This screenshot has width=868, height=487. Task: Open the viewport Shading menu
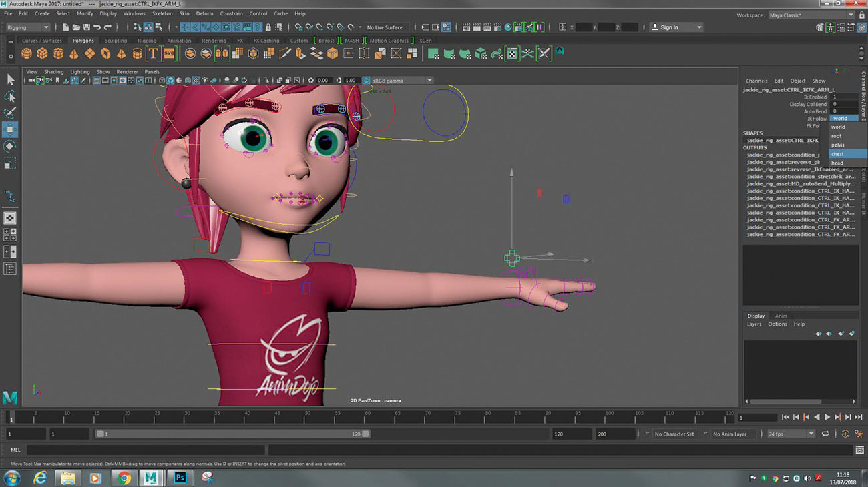pyautogui.click(x=54, y=72)
